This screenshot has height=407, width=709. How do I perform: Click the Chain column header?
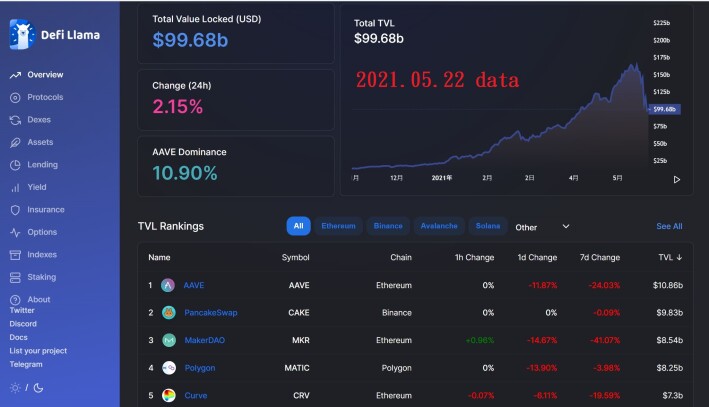[401, 258]
